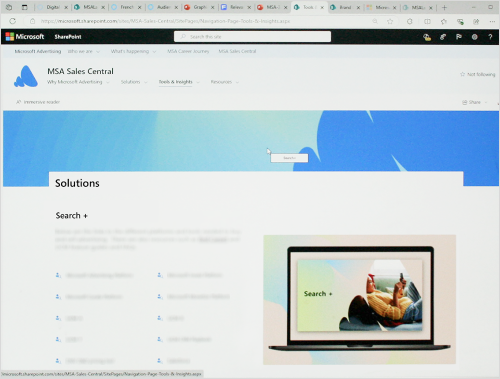Click the MSA Sales Central site logo
Screen dimensions: 500x379
tap(26, 76)
